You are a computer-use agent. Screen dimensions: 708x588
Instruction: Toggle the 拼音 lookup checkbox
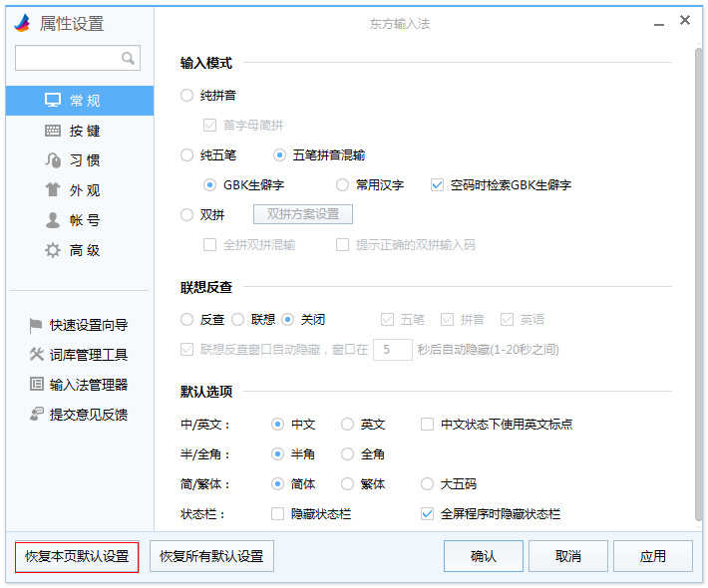point(447,320)
